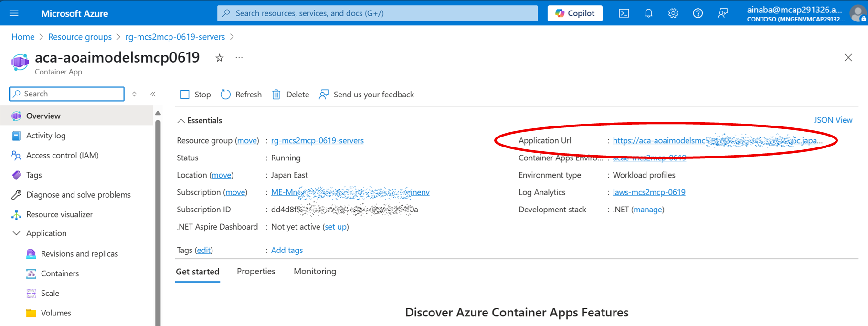Viewport: 868px width, 326px height.
Task: Click Microsoft Azure portal title
Action: coord(74,13)
